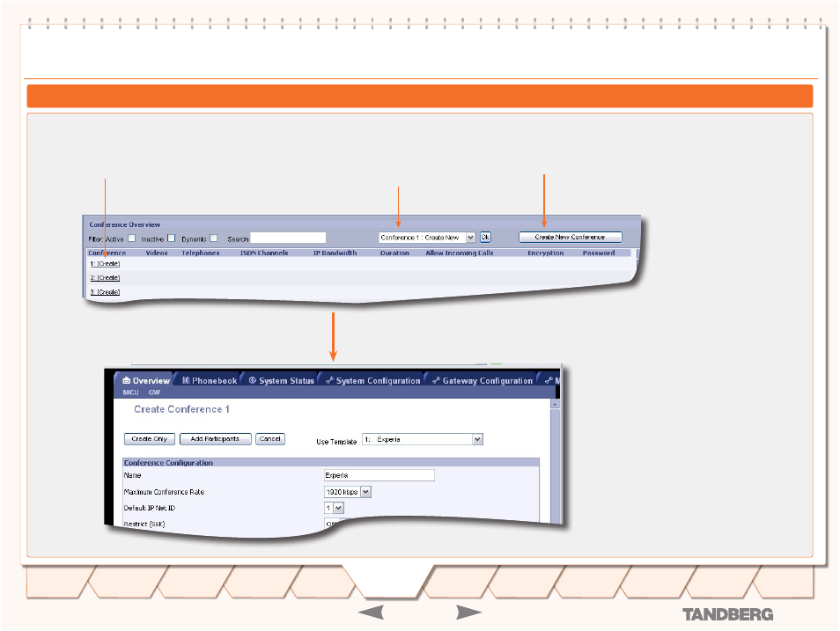Click the '3: [Create]' conference link

[x=105, y=292]
